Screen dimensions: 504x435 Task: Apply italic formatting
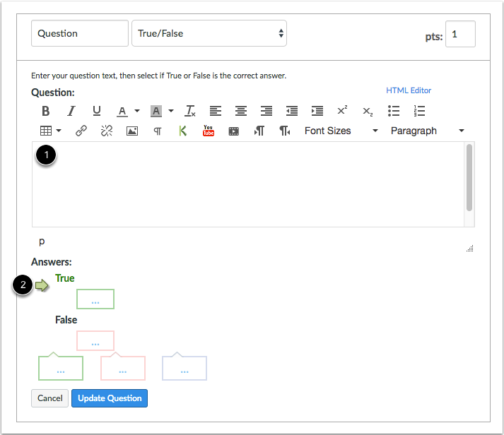[71, 111]
